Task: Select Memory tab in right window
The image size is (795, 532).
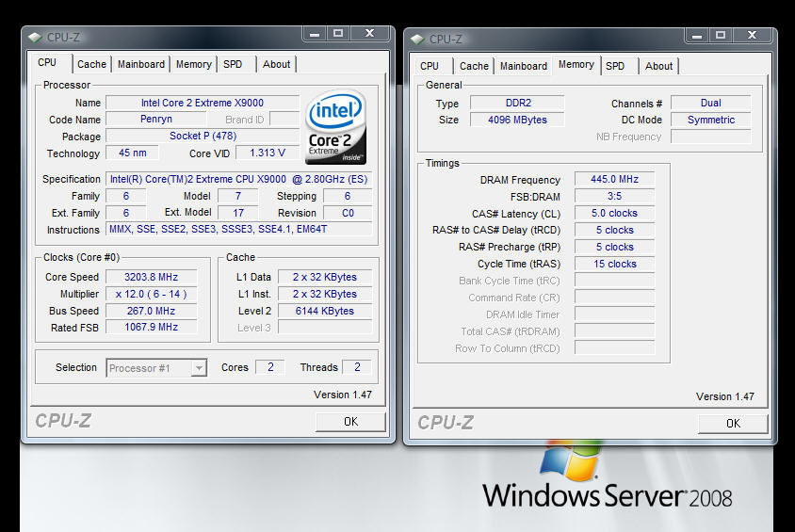Action: click(x=576, y=64)
